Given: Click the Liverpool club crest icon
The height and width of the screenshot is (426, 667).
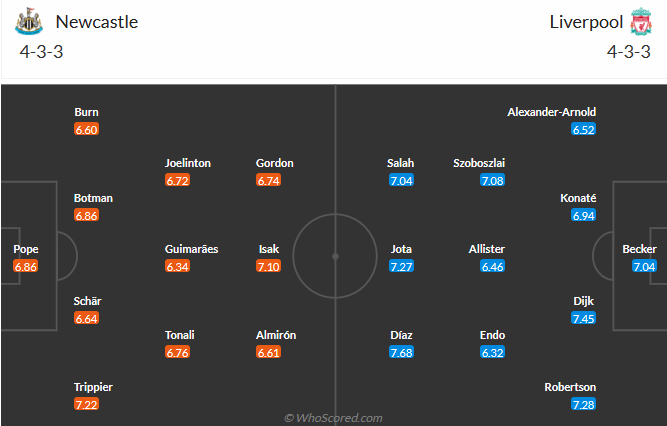Looking at the screenshot, I should (x=641, y=21).
